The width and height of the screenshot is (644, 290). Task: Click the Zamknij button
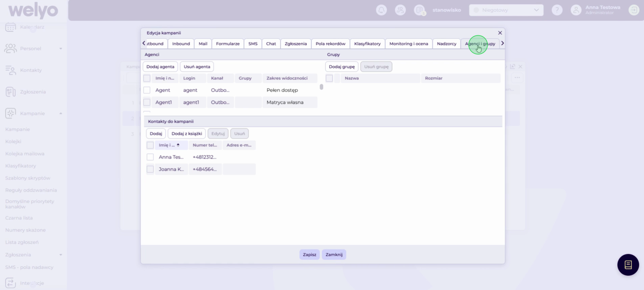tap(334, 254)
